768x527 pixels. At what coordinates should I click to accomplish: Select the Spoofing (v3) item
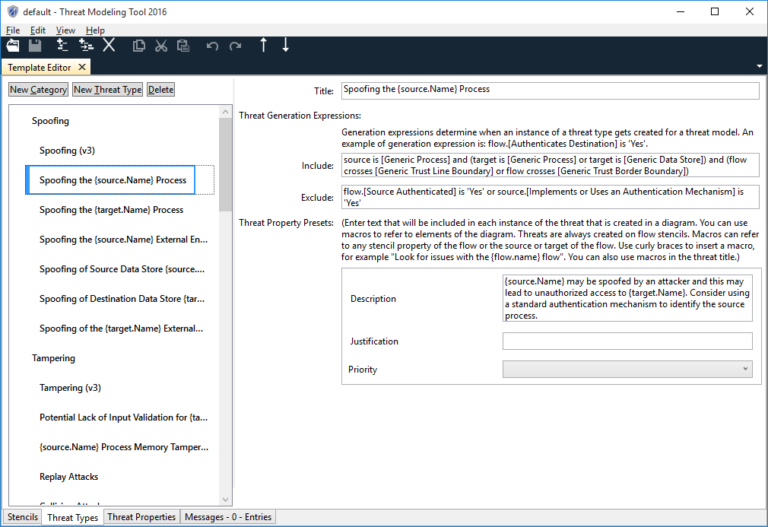point(67,150)
